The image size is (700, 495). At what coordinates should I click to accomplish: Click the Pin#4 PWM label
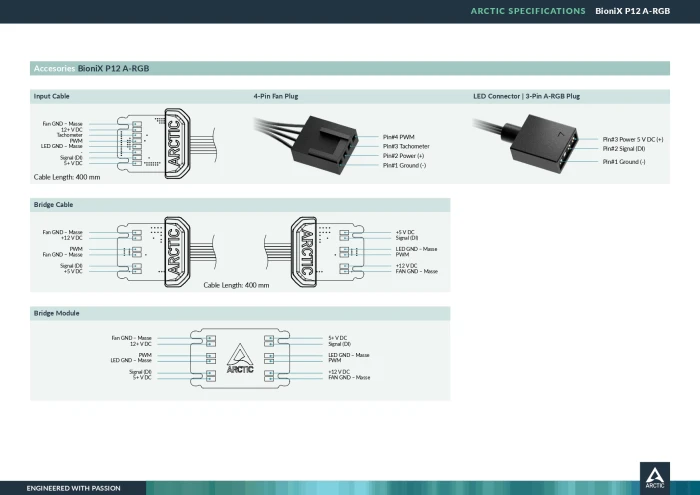point(398,137)
